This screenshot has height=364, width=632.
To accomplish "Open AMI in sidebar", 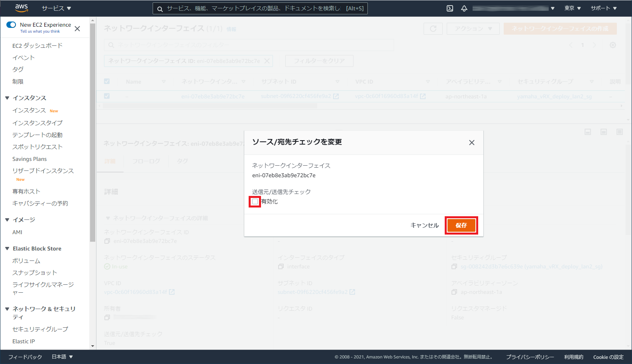I will click(x=17, y=232).
